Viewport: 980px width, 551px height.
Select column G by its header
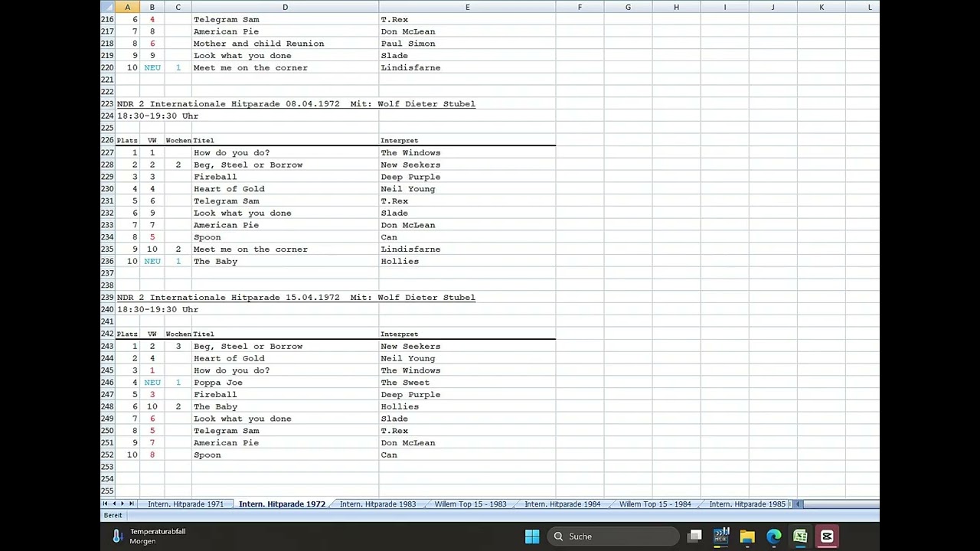click(628, 8)
